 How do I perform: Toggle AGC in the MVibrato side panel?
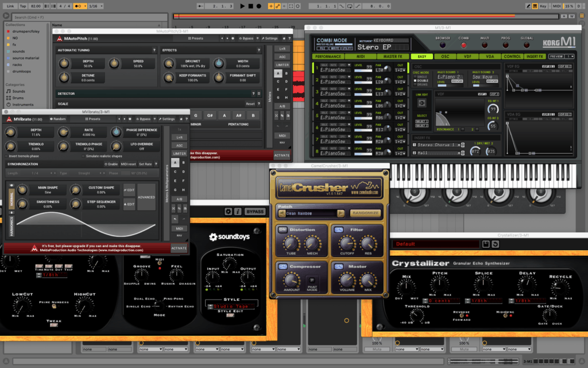tap(179, 145)
